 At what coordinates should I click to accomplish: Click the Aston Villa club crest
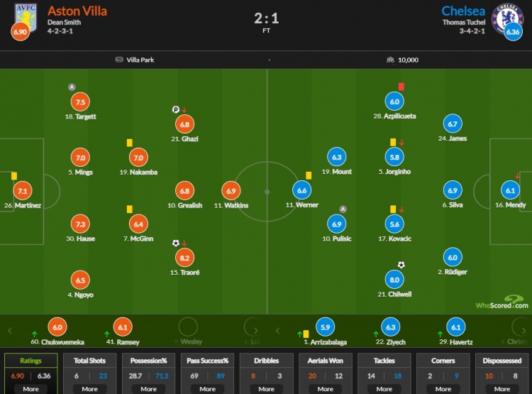[x=25, y=14]
